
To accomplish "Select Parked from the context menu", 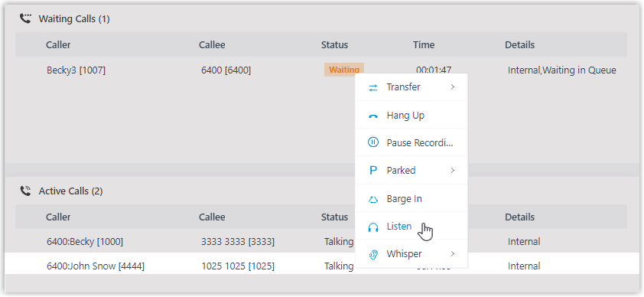I will tap(411, 171).
